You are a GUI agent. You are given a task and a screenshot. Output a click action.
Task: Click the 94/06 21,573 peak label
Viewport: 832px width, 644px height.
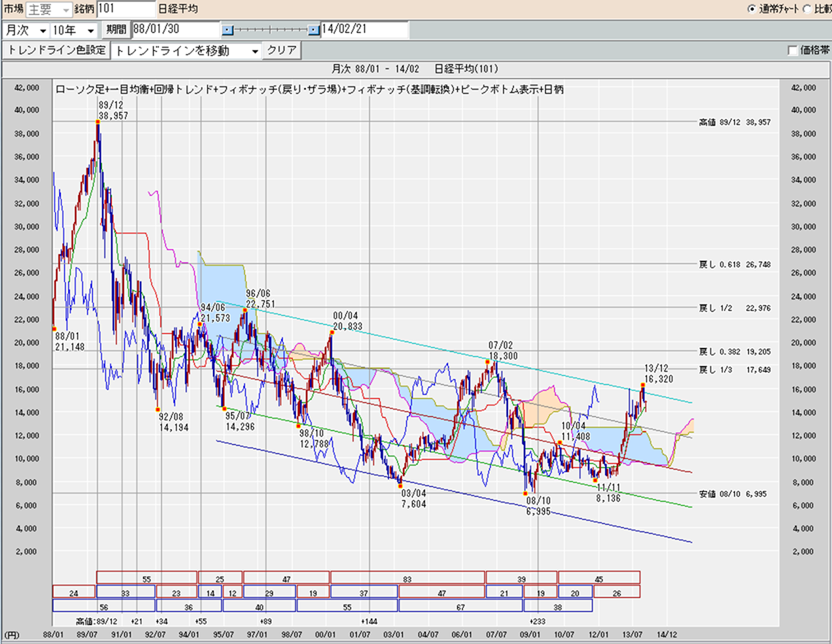(x=215, y=313)
